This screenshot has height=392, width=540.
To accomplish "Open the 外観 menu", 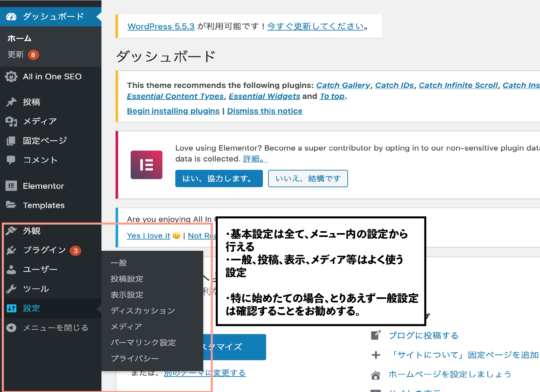I will click(51, 231).
